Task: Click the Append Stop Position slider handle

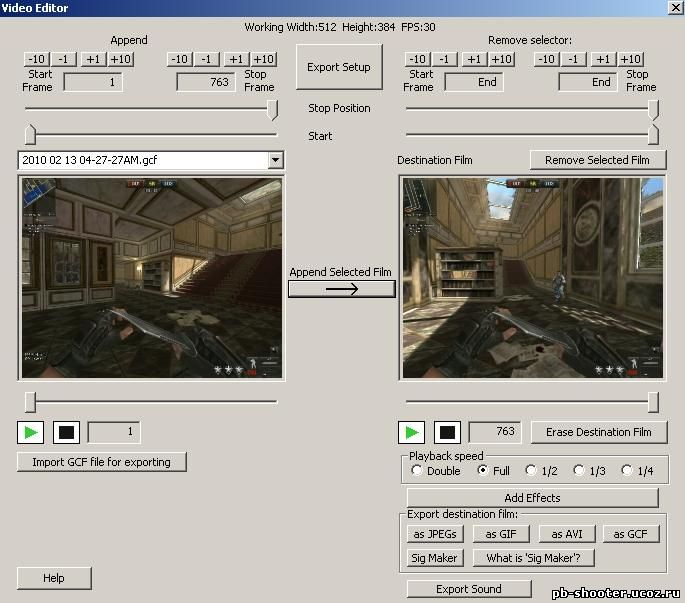Action: tap(273, 110)
